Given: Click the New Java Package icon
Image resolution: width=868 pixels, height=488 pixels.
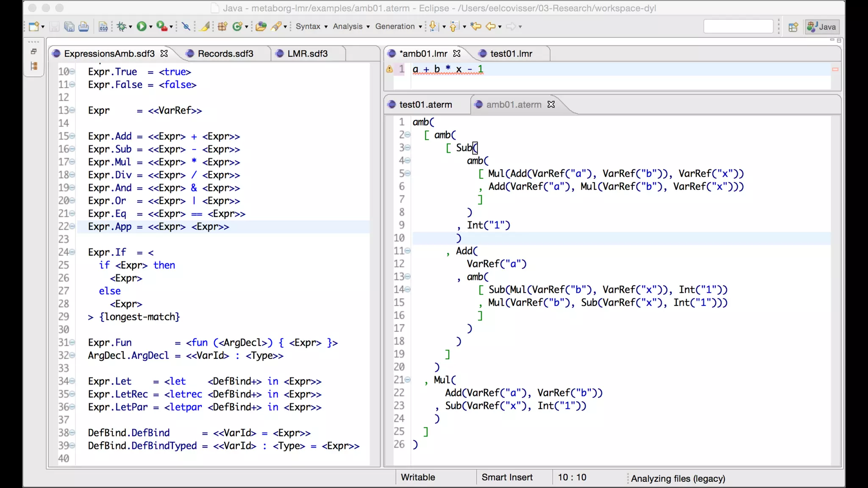Looking at the screenshot, I should pyautogui.click(x=223, y=27).
